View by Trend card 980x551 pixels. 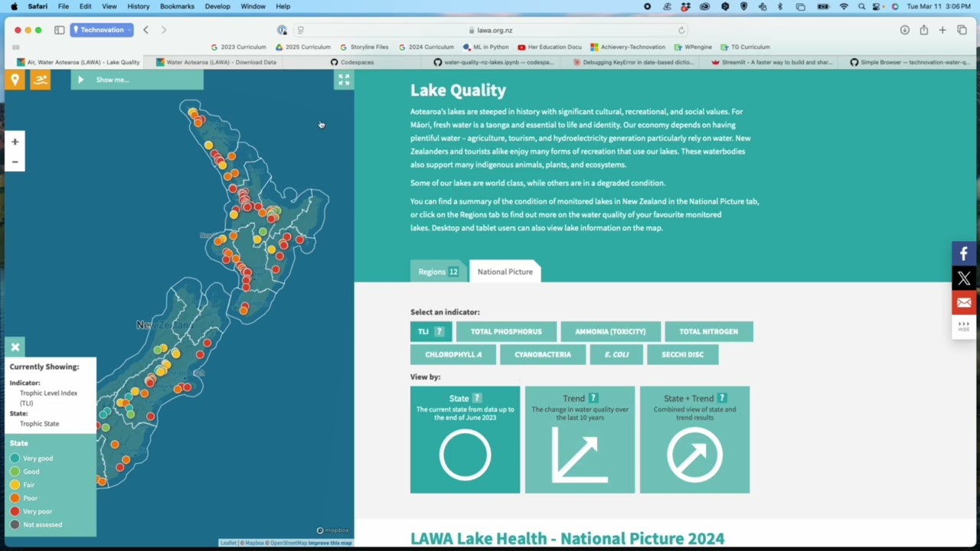pos(580,439)
